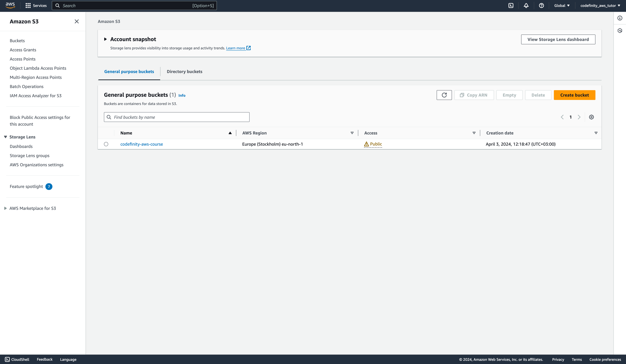Open the codefinity-aws-course bucket link
The width and height of the screenshot is (626, 364).
(x=142, y=144)
